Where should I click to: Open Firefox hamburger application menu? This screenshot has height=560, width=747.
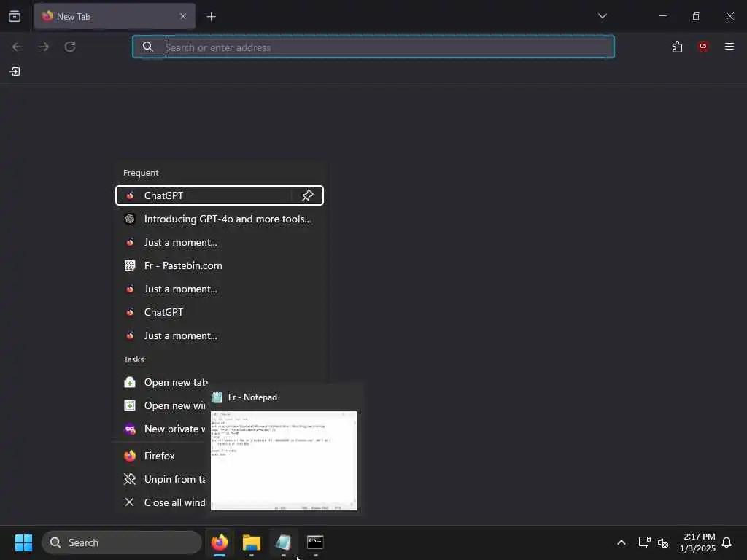click(x=729, y=47)
